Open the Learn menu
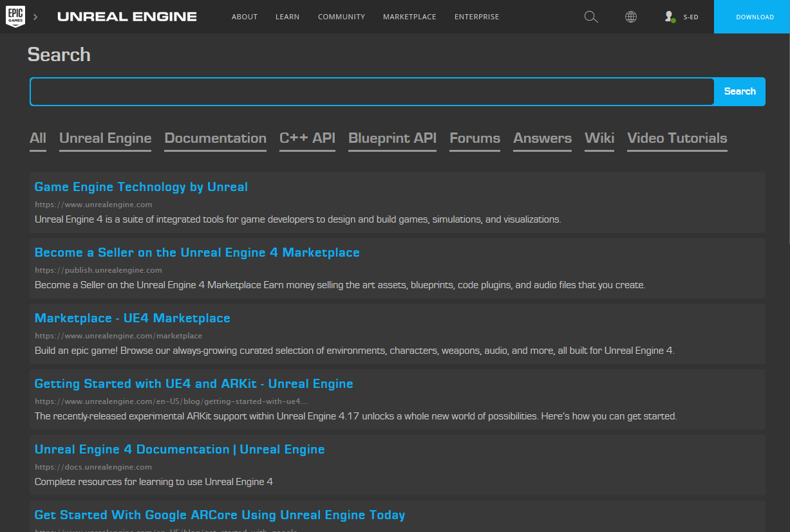 tap(287, 17)
